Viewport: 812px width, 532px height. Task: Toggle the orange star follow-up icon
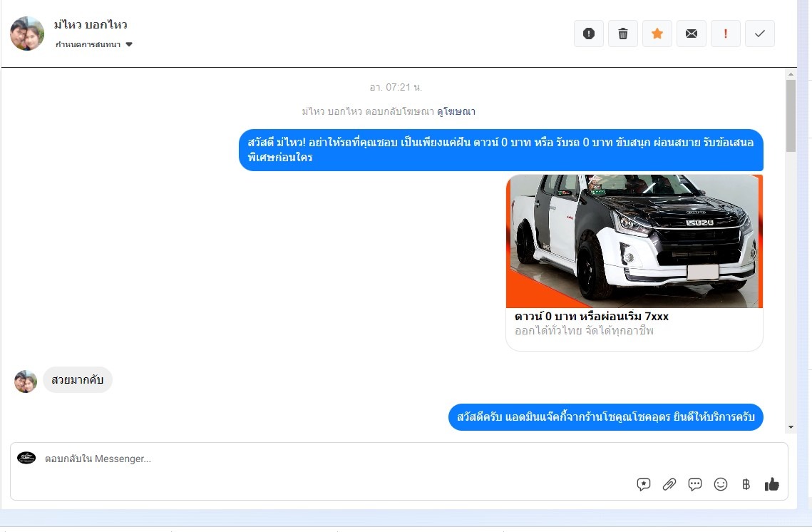[x=657, y=34]
